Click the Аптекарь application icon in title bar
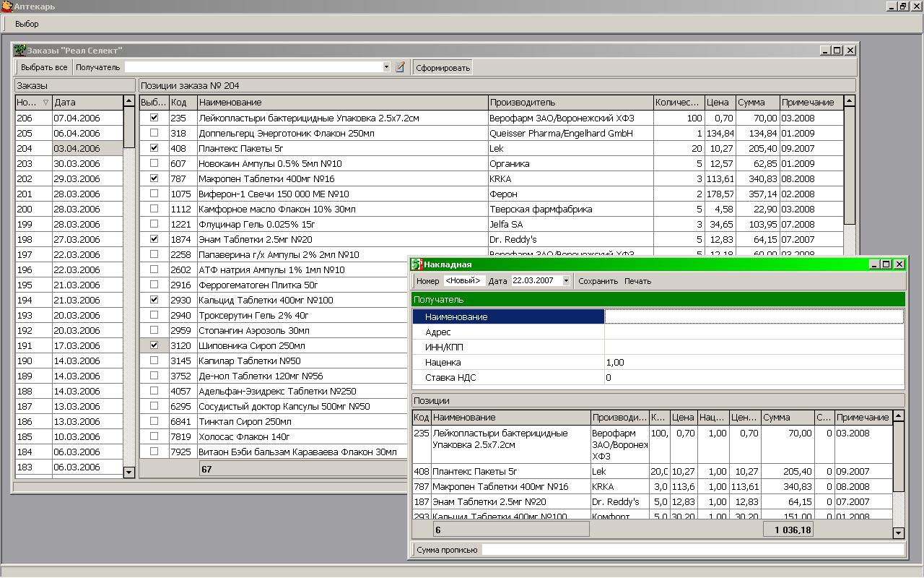924x578 pixels. [x=6, y=7]
